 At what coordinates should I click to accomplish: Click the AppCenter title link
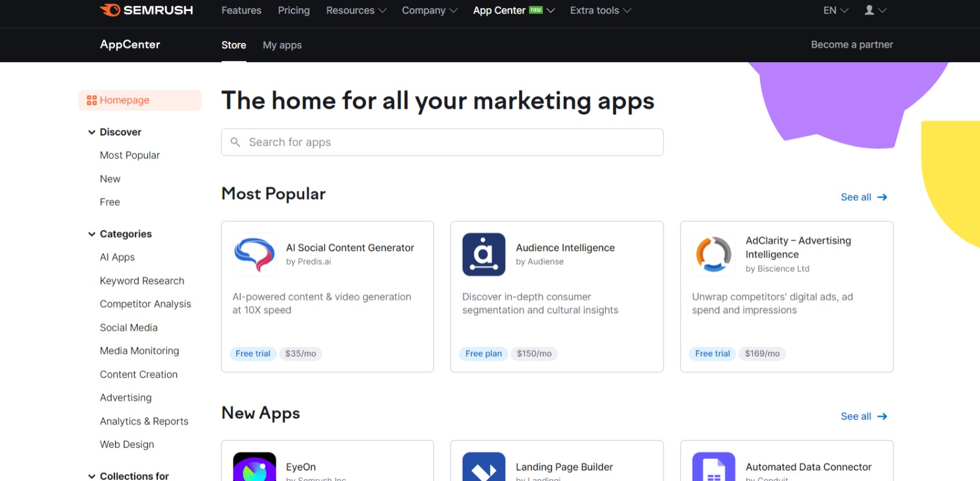click(130, 44)
